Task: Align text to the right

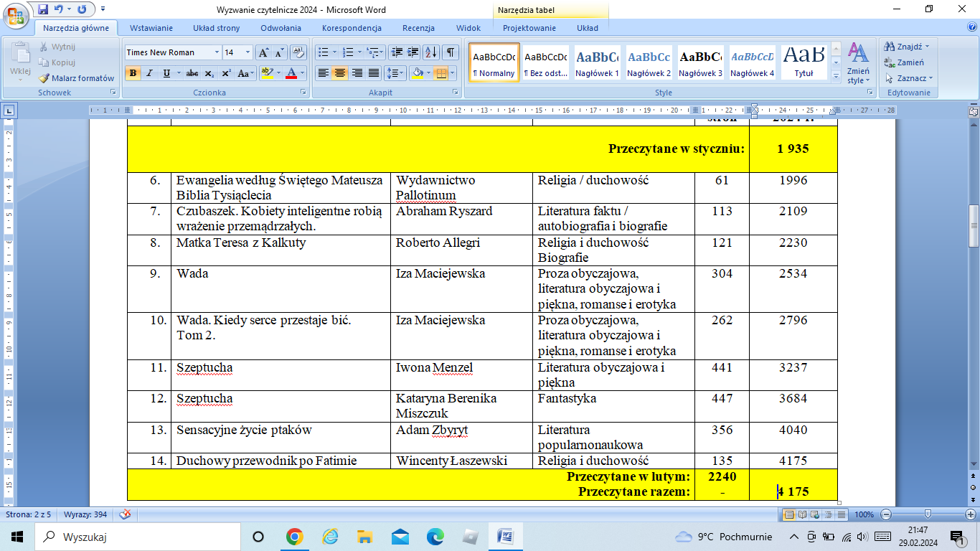Action: (x=357, y=73)
